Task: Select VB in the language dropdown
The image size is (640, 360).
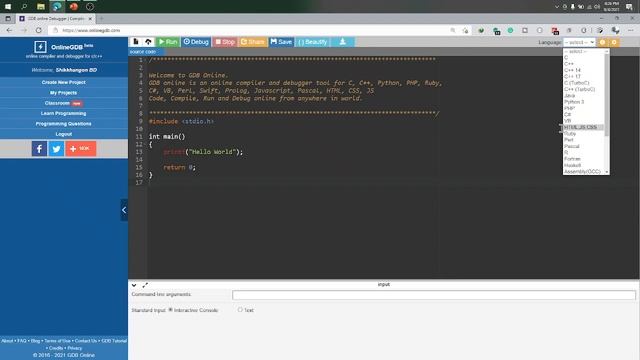Action: pyautogui.click(x=567, y=121)
